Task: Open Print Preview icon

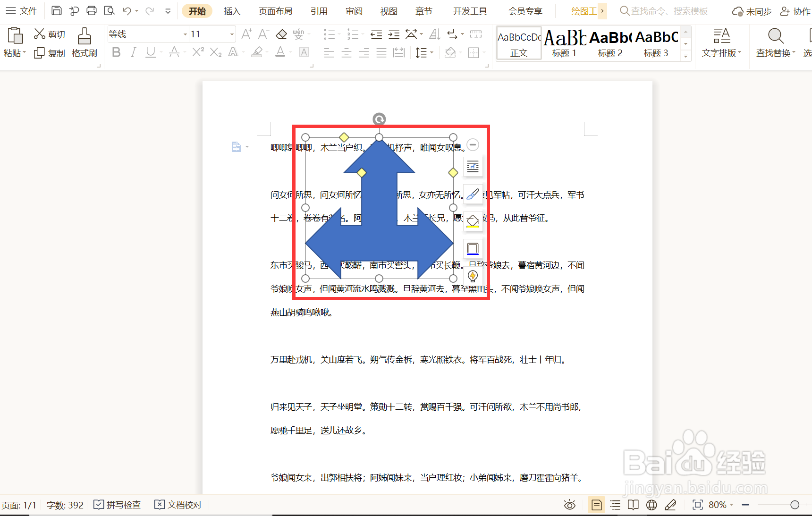Action: 109,11
